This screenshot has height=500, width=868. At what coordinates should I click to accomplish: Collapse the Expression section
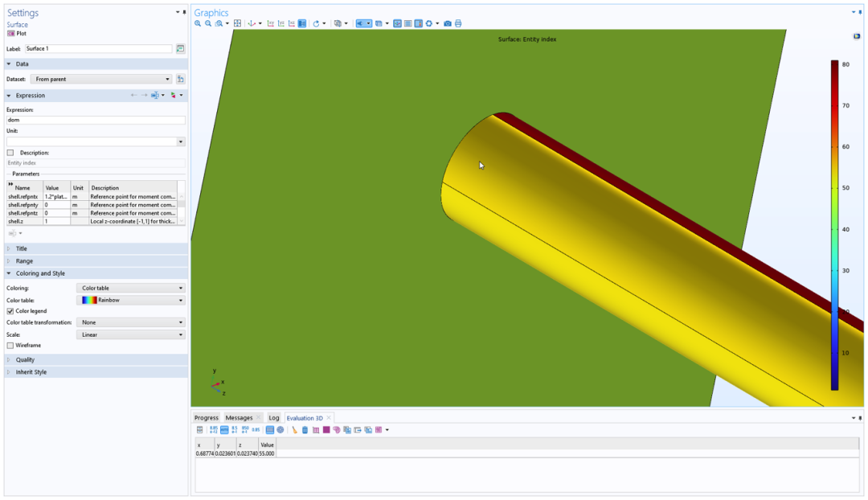(x=9, y=95)
